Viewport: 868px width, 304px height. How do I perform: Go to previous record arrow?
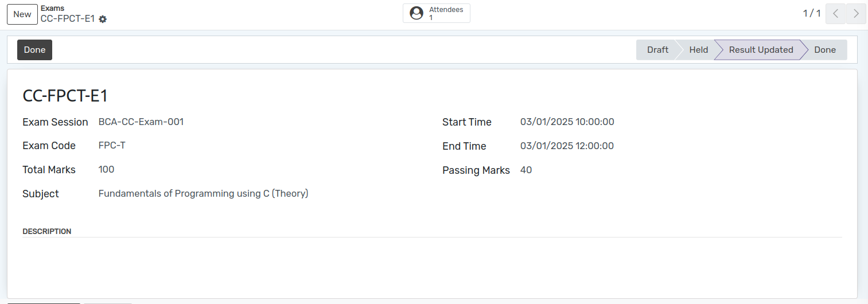click(x=836, y=14)
